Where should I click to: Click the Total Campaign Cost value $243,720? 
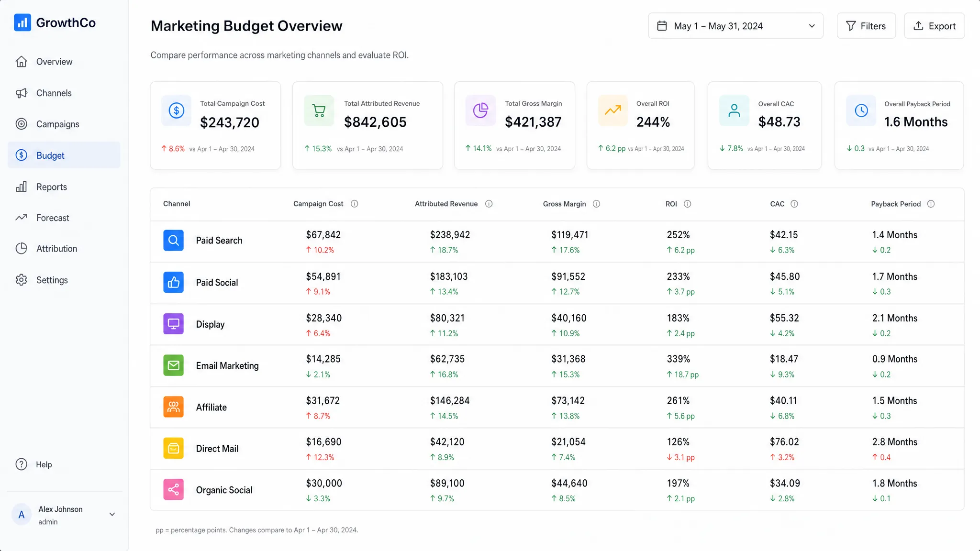coord(230,122)
